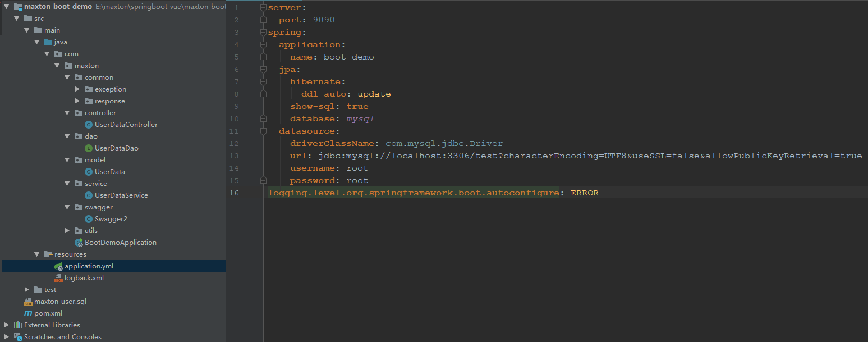Select Swagger2 in the project tree
The height and width of the screenshot is (342, 868).
coord(111,219)
